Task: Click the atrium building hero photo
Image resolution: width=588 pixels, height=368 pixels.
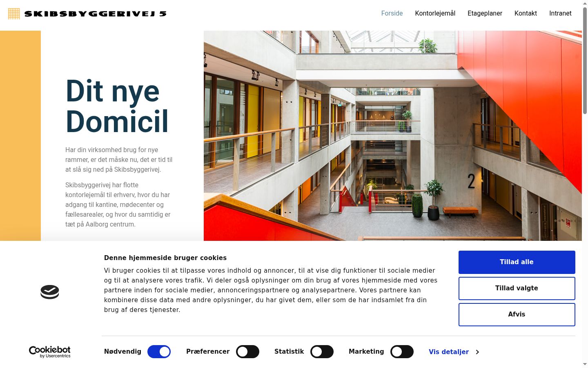Action: click(393, 136)
